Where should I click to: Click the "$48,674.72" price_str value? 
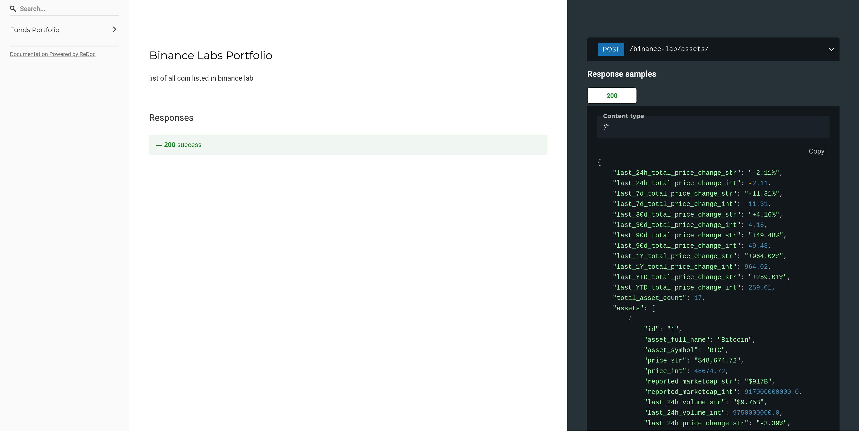click(717, 361)
